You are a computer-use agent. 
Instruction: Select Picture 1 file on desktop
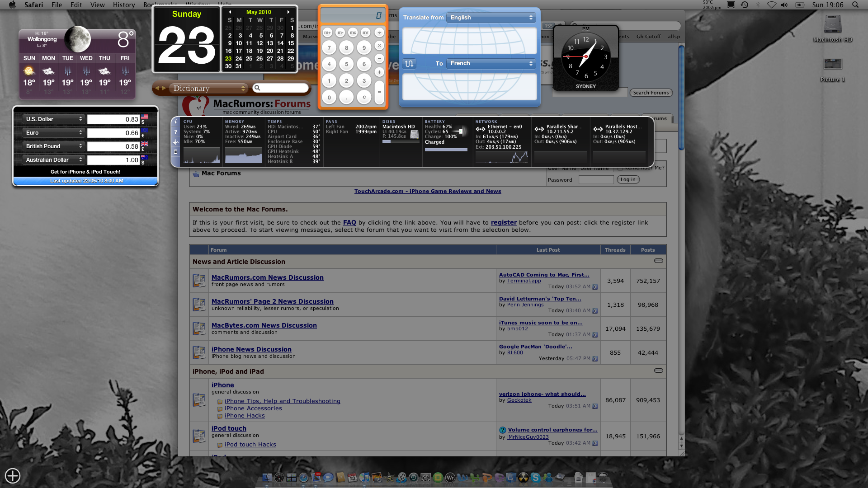(832, 70)
